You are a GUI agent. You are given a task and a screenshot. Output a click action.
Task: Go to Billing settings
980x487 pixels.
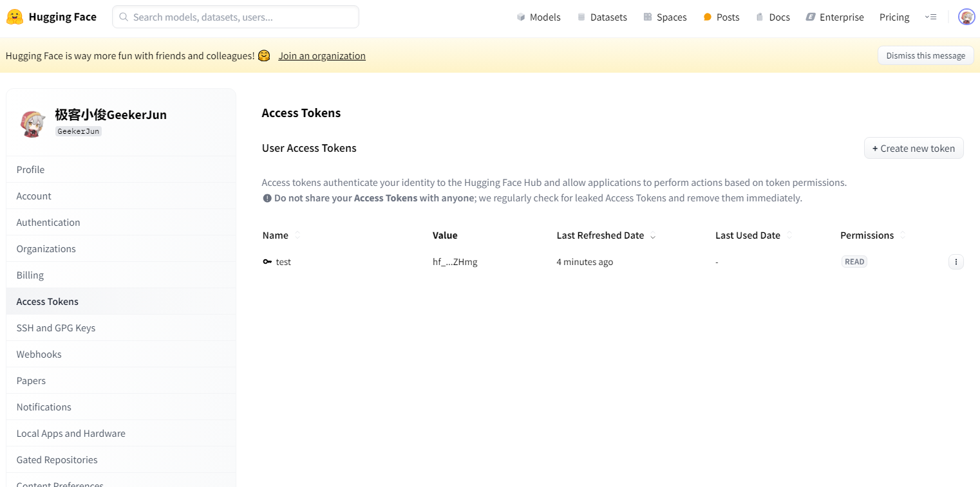click(121, 275)
